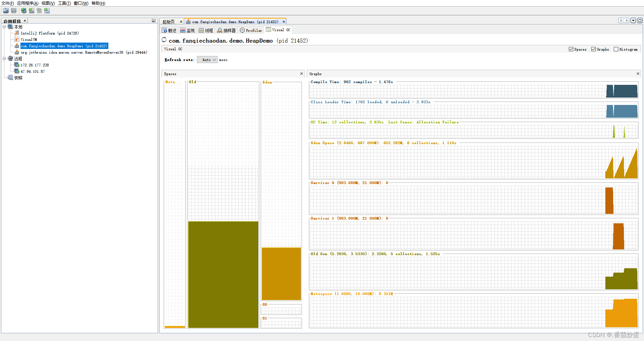Click the Survivor 0 graph label
644x341 pixels.
349,183
